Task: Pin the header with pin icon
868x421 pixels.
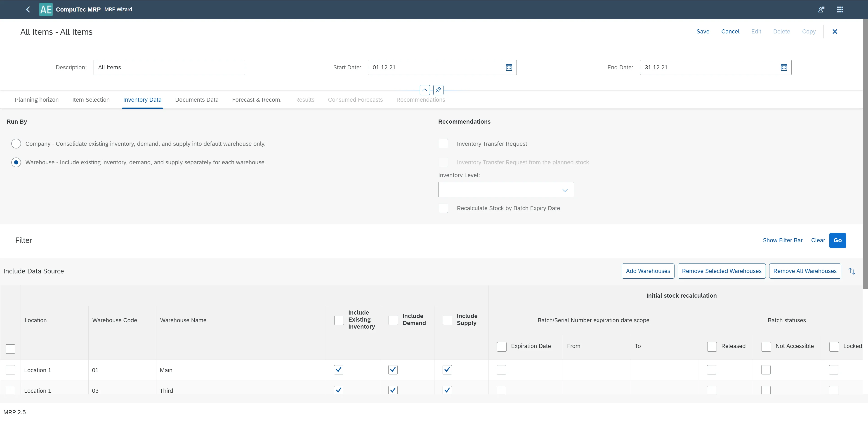Action: click(x=438, y=90)
